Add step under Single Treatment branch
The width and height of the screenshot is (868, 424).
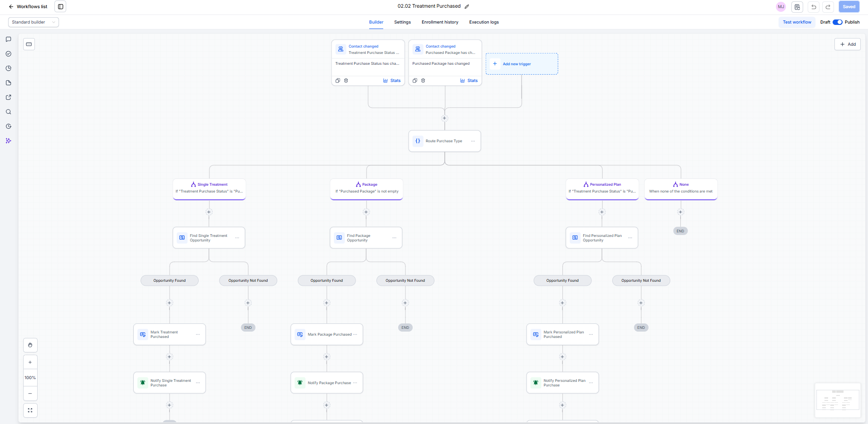pyautogui.click(x=209, y=212)
